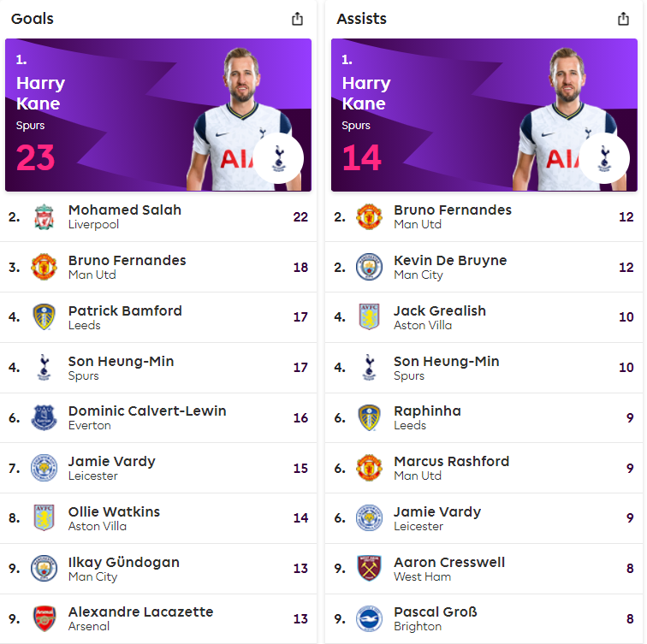Click the share icon in Assists panel
The image size is (647, 644).
[623, 19]
